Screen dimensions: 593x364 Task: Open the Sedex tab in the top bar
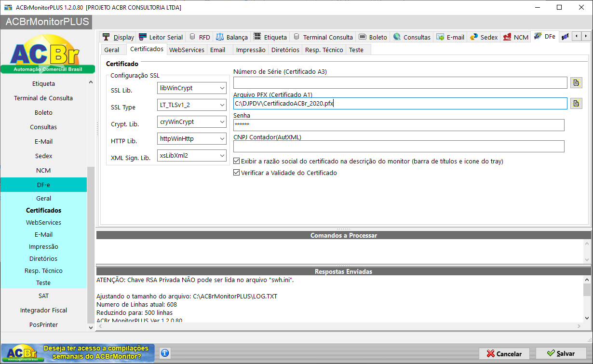[484, 37]
